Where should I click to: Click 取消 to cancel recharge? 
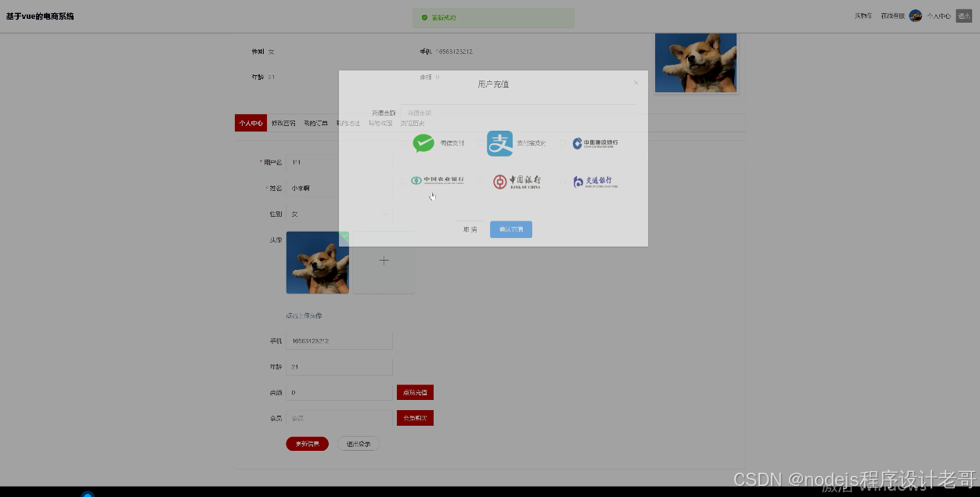coord(470,229)
